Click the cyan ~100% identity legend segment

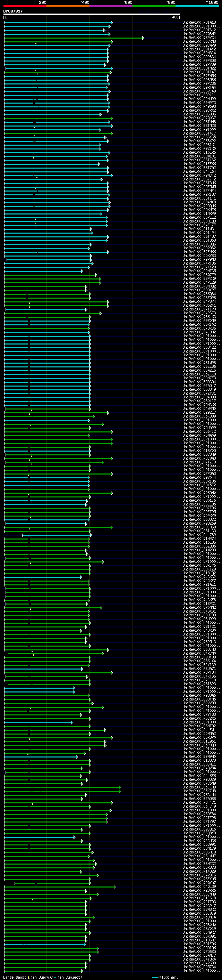click(x=197, y=7)
